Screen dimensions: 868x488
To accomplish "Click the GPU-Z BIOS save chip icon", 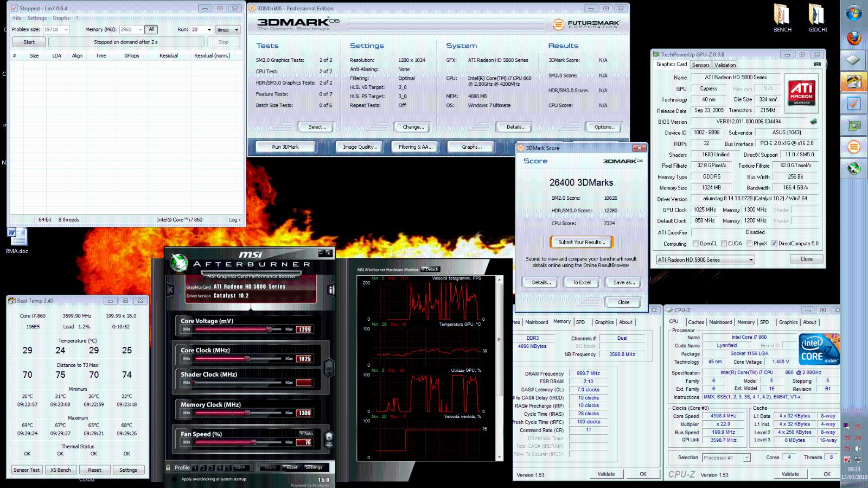I will tap(813, 122).
